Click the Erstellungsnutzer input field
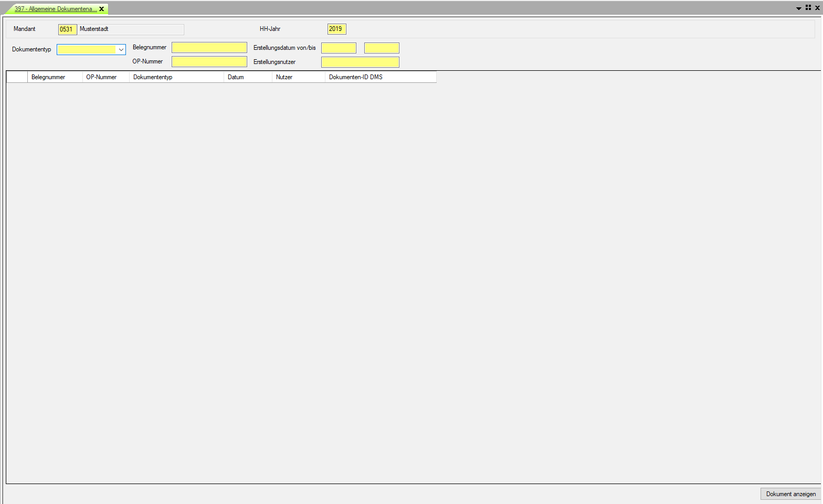The height and width of the screenshot is (504, 823). [360, 62]
